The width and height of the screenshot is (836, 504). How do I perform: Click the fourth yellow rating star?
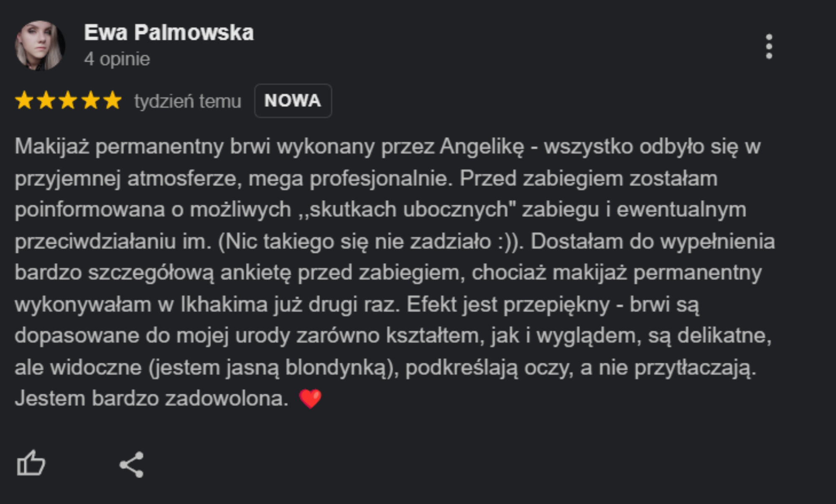(91, 101)
